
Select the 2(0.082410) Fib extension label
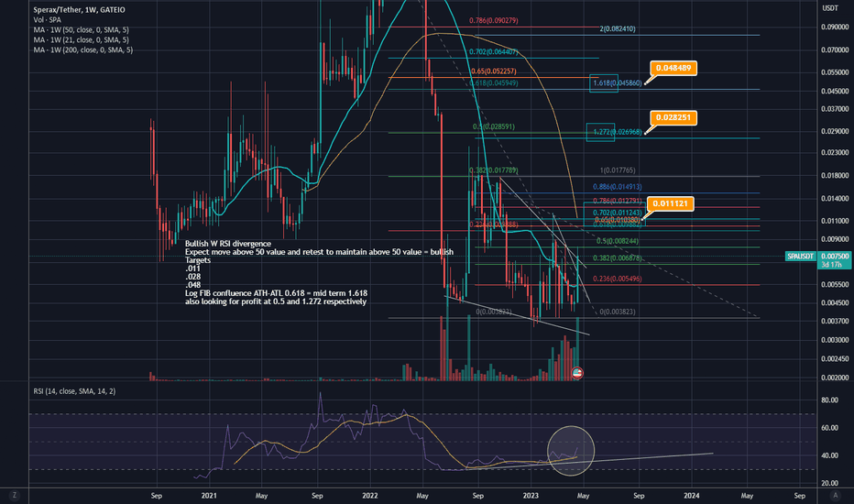(617, 29)
